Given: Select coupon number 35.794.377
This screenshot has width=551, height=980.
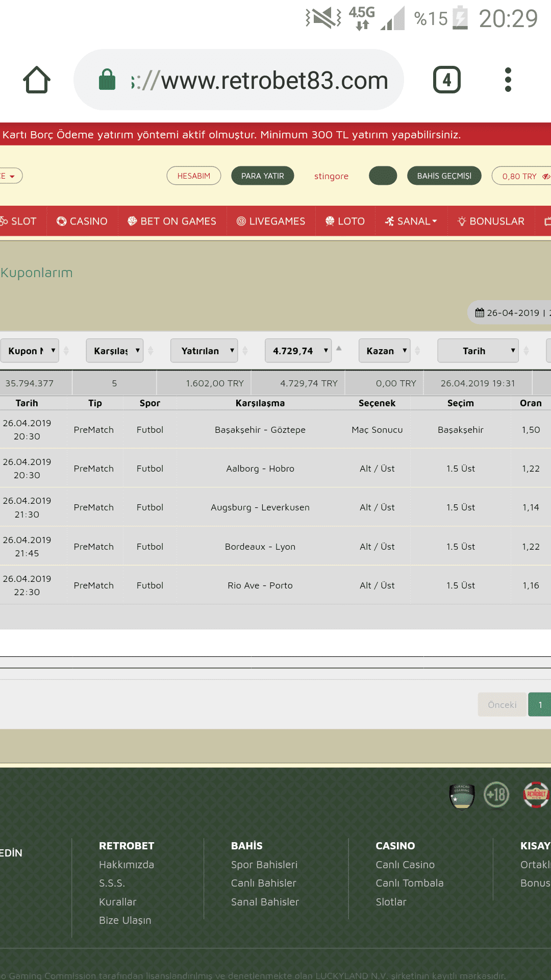Looking at the screenshot, I should point(30,383).
